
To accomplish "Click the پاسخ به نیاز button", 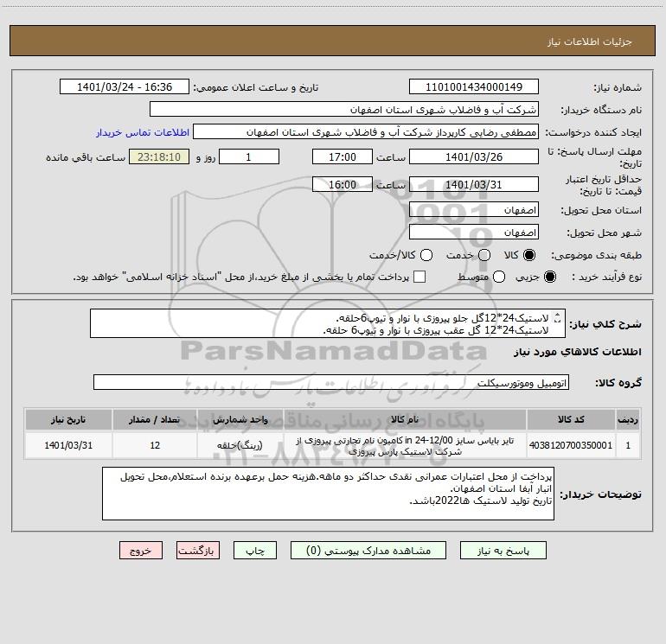I will pyautogui.click(x=503, y=551).
